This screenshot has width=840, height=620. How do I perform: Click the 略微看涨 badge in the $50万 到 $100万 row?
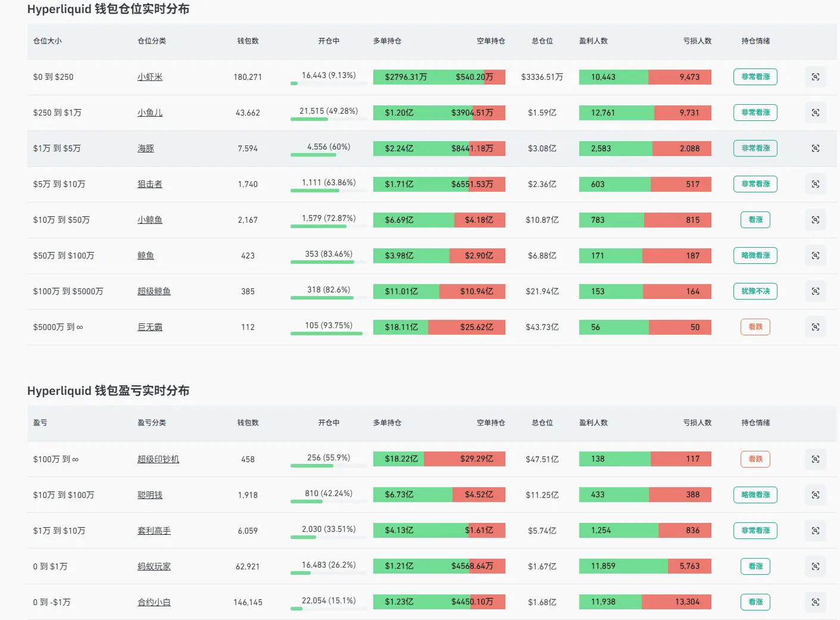click(x=755, y=256)
